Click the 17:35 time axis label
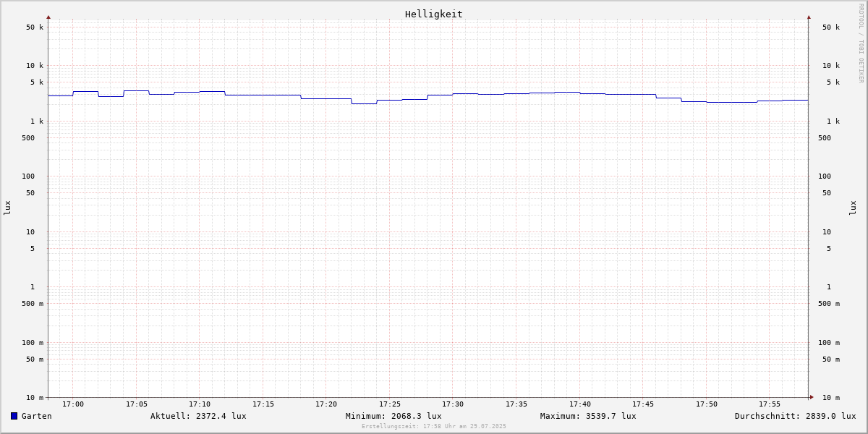The height and width of the screenshot is (434, 868). [516, 404]
